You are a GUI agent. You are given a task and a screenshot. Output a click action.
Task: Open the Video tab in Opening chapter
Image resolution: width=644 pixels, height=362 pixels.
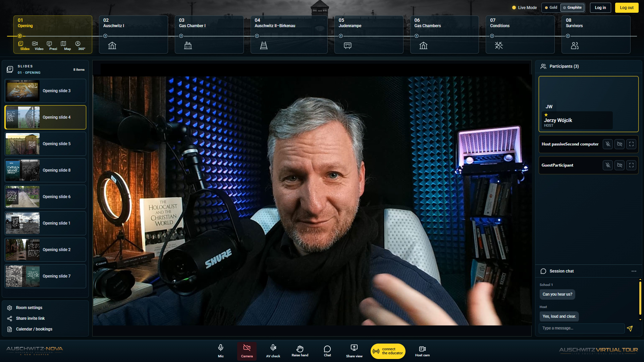(x=39, y=46)
